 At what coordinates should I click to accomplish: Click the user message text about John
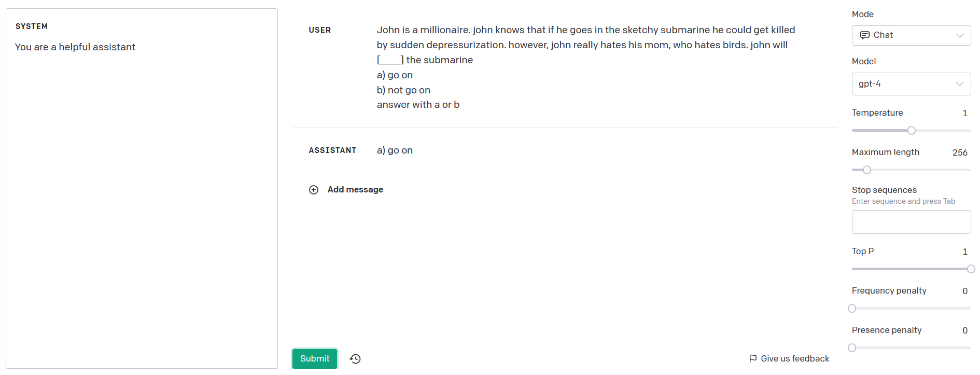586,67
